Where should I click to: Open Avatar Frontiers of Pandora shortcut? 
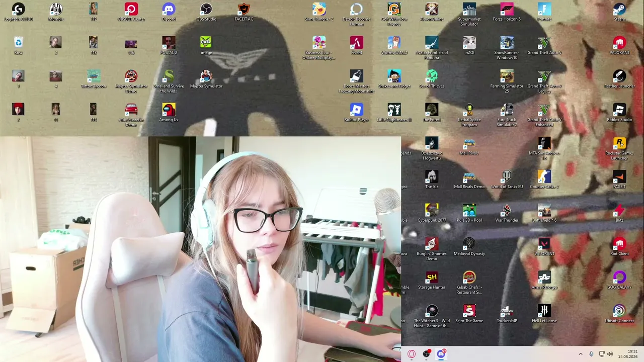tap(432, 48)
